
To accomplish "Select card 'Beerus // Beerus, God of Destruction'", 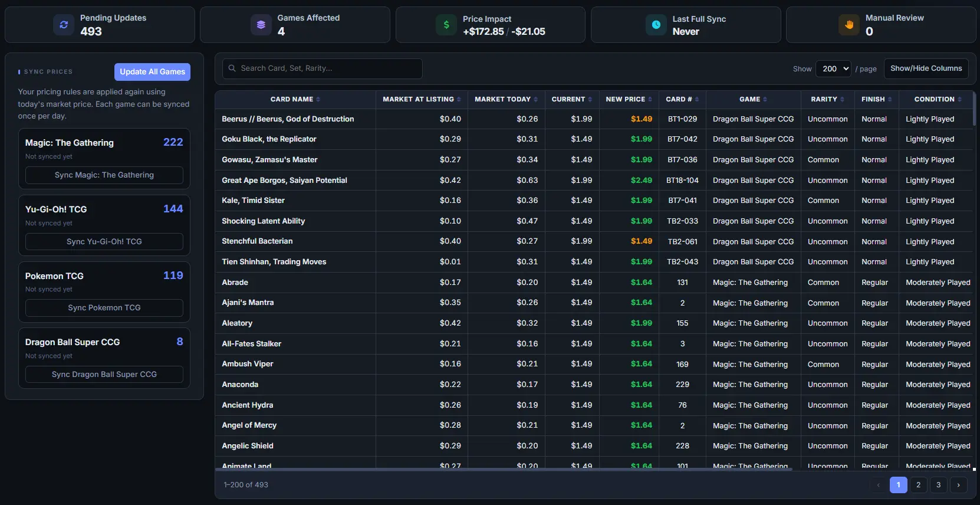I will 288,119.
